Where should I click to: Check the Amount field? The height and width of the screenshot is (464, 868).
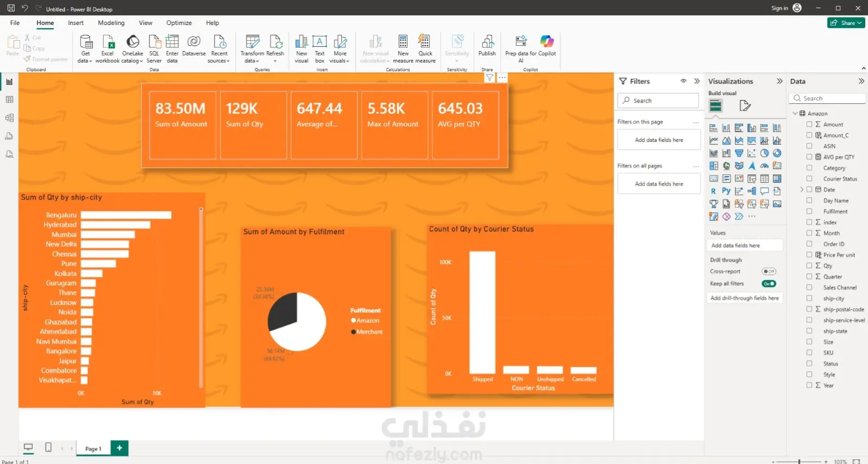tap(809, 124)
